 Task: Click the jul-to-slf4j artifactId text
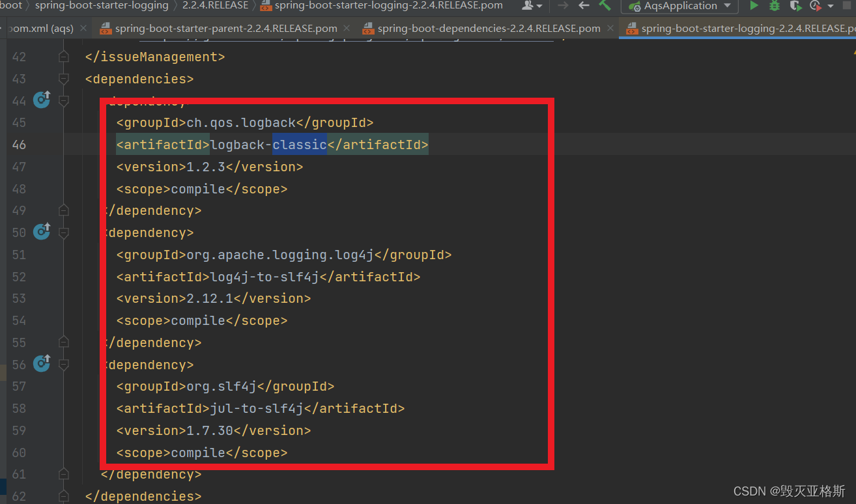pos(257,408)
